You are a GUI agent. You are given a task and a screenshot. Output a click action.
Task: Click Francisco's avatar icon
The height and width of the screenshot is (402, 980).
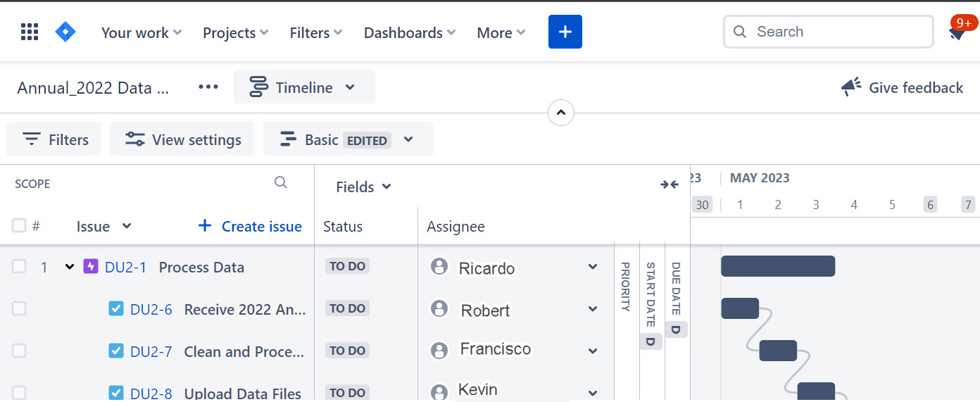439,351
